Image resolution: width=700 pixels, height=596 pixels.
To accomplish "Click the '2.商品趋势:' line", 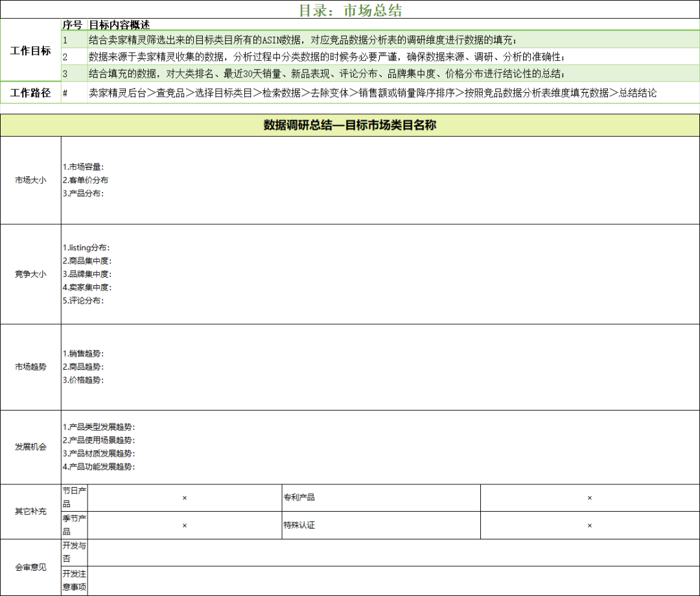I will [x=83, y=367].
